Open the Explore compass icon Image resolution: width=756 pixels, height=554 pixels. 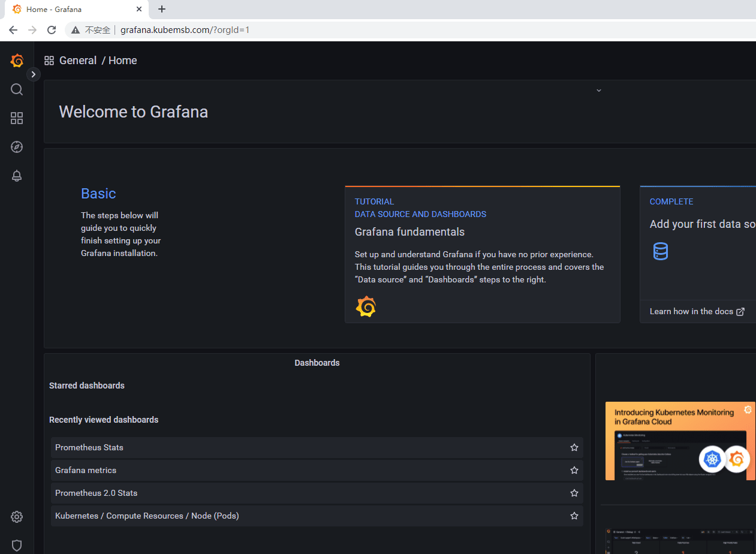[x=17, y=147]
